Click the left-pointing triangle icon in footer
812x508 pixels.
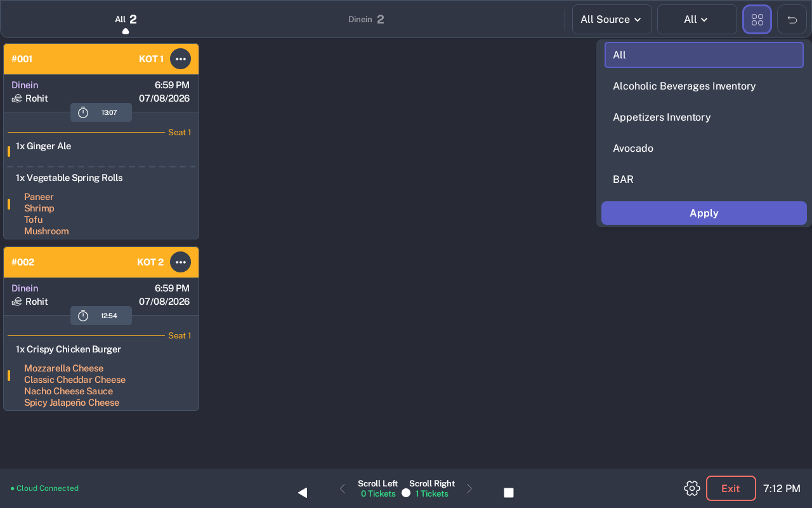pyautogui.click(x=303, y=493)
